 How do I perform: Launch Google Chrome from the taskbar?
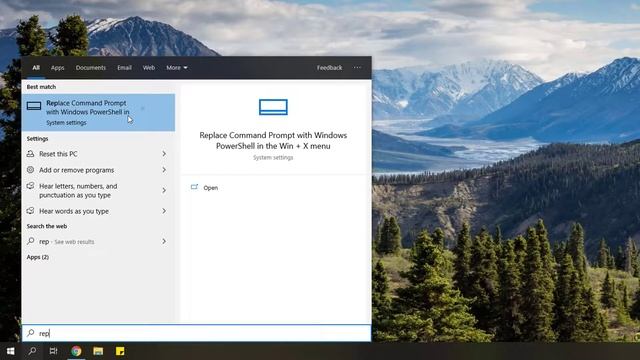coord(76,351)
